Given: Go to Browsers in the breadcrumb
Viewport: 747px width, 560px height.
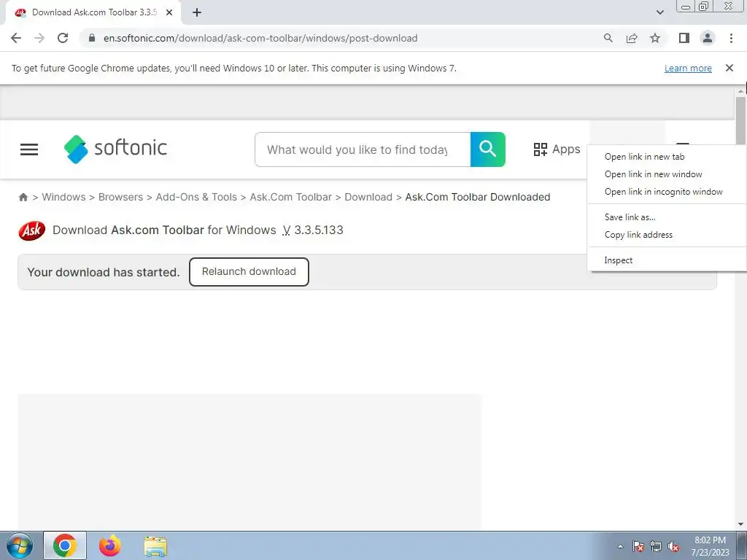Looking at the screenshot, I should (x=120, y=197).
